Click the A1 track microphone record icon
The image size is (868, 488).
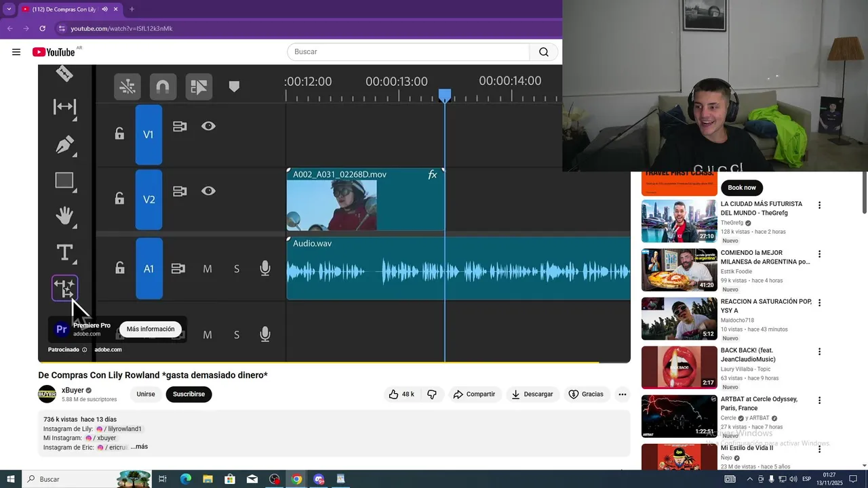(x=265, y=268)
